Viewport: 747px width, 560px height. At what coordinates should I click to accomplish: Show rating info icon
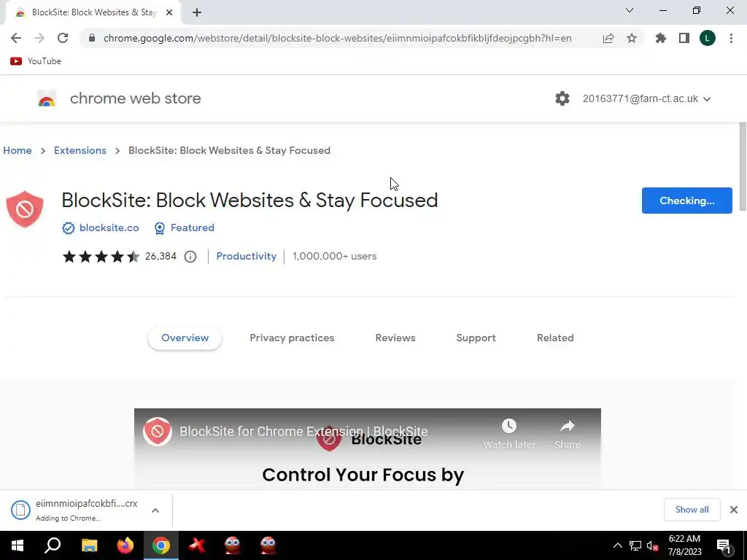point(190,257)
